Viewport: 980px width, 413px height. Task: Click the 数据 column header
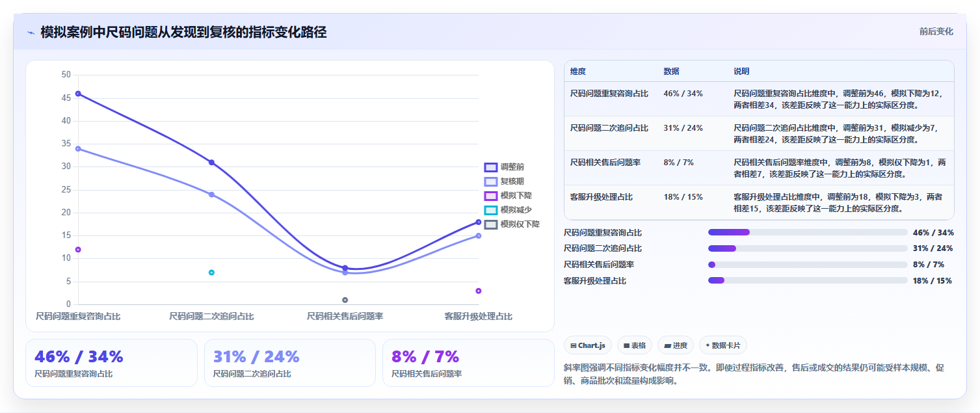coord(671,72)
